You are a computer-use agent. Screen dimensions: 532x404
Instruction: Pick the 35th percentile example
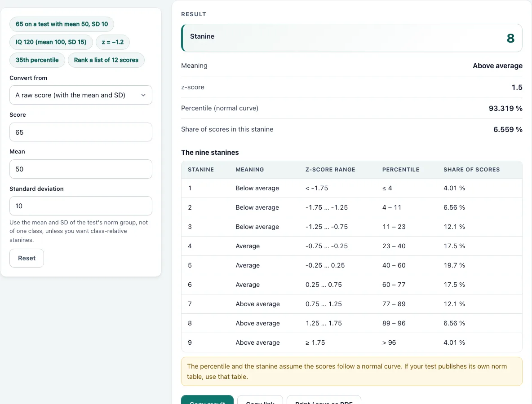click(x=37, y=60)
